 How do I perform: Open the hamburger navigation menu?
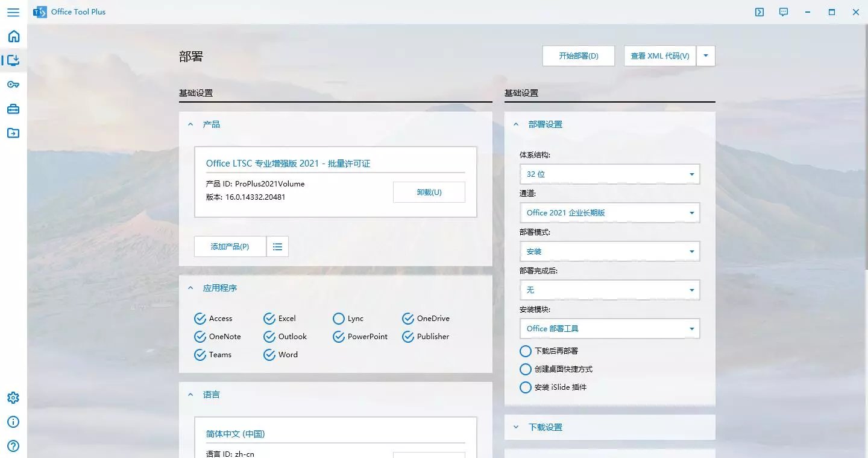coord(13,12)
